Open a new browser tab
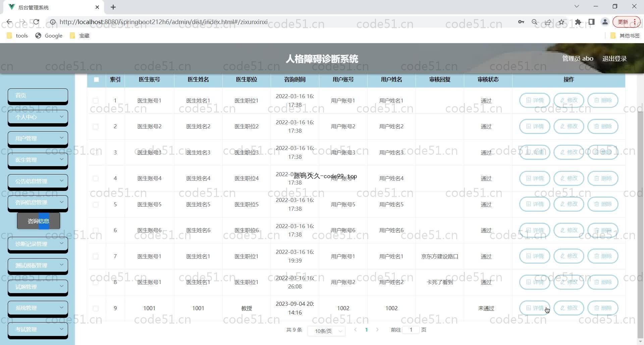Image resolution: width=644 pixels, height=345 pixels. [x=113, y=7]
